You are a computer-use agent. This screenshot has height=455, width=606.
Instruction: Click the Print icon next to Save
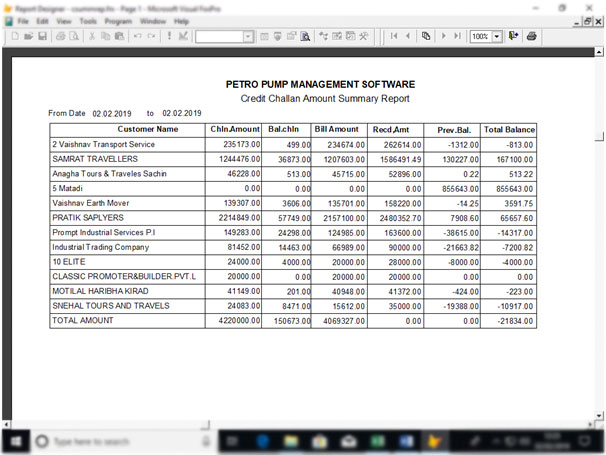click(x=60, y=36)
